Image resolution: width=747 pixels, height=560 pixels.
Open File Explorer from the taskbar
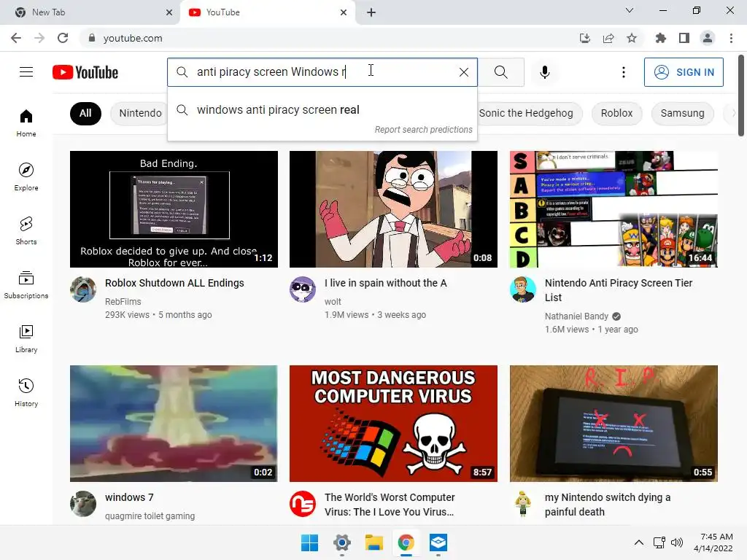(374, 542)
